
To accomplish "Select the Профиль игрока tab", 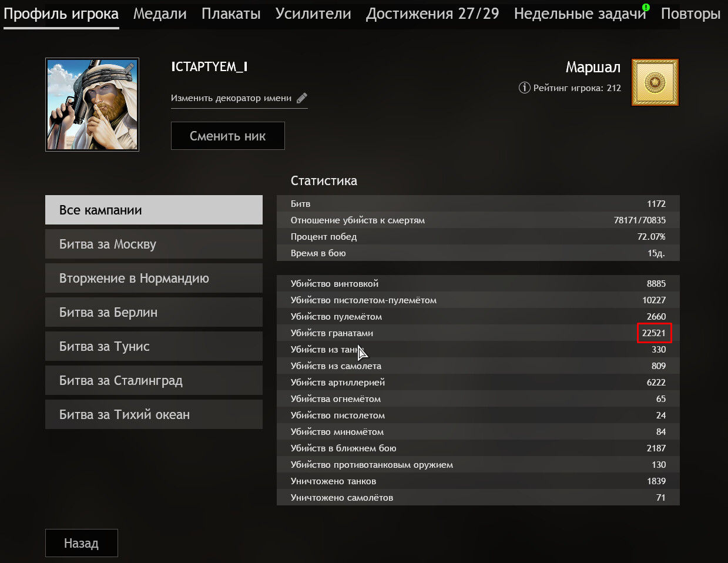I will click(x=61, y=14).
